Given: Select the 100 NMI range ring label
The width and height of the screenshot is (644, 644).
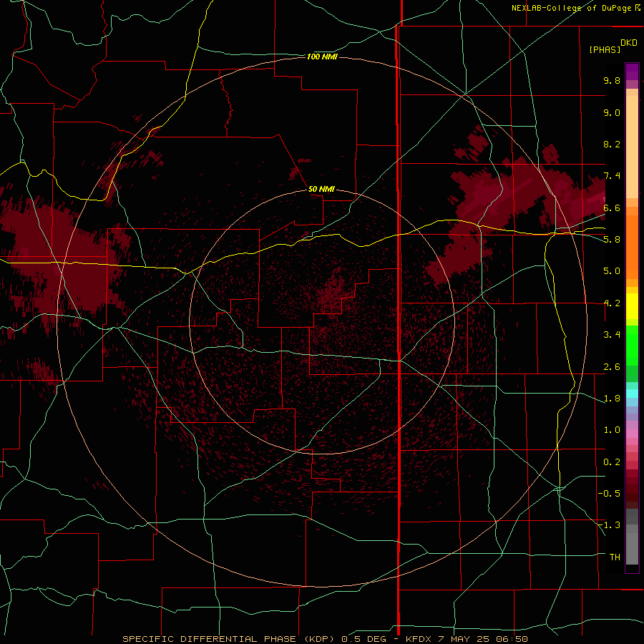Looking at the screenshot, I should coord(322,57).
